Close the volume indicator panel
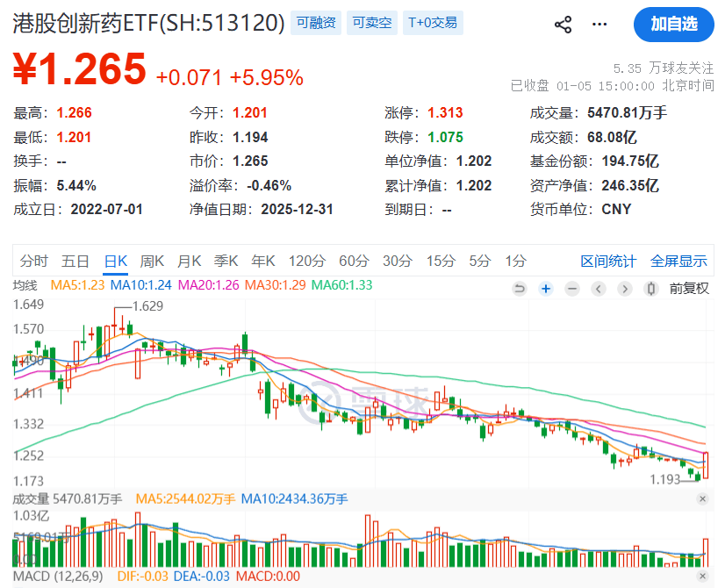This screenshot has height=588, width=725. tap(702, 498)
